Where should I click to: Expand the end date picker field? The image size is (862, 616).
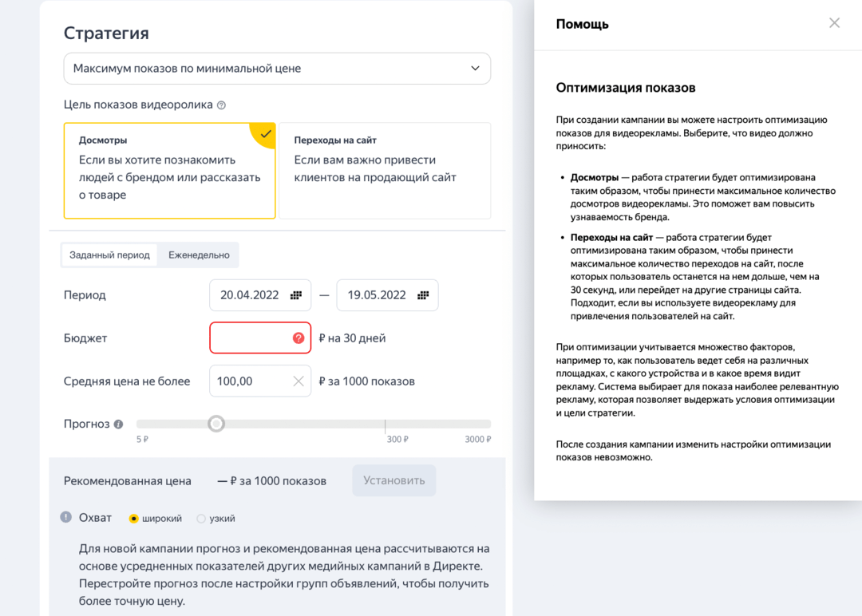pos(388,294)
